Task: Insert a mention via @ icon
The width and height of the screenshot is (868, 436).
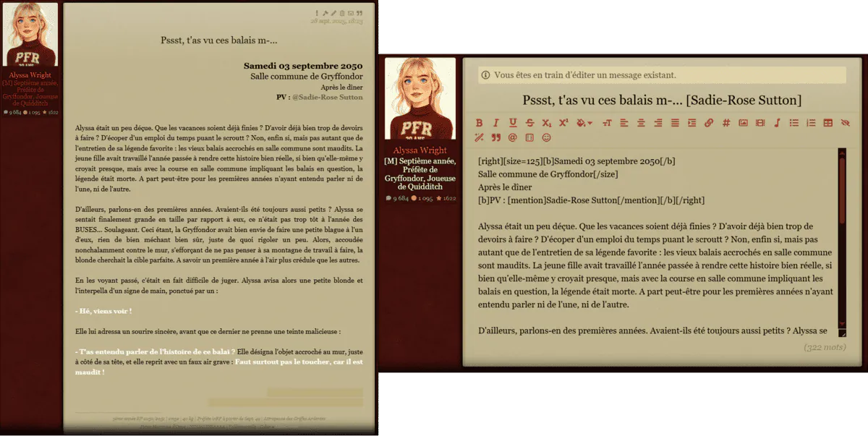Action: [512, 137]
